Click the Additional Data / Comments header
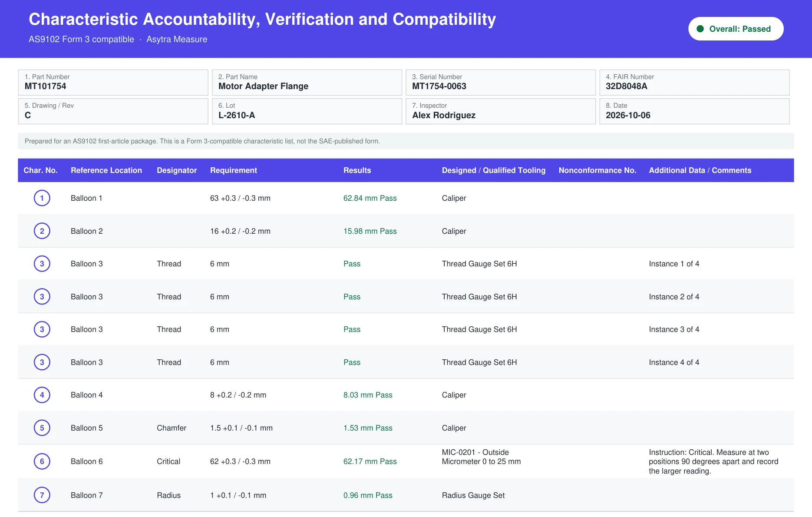The width and height of the screenshot is (812, 517). pos(700,170)
